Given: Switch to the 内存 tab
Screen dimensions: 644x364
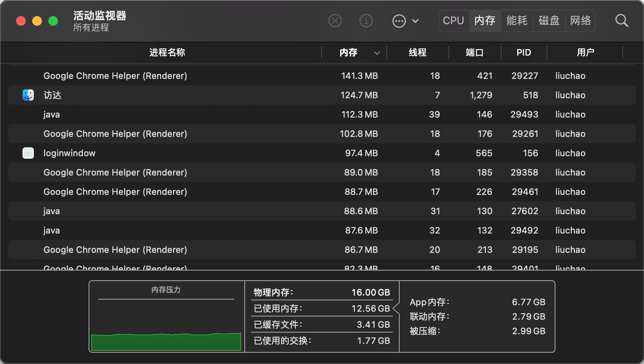Looking at the screenshot, I should click(x=485, y=21).
